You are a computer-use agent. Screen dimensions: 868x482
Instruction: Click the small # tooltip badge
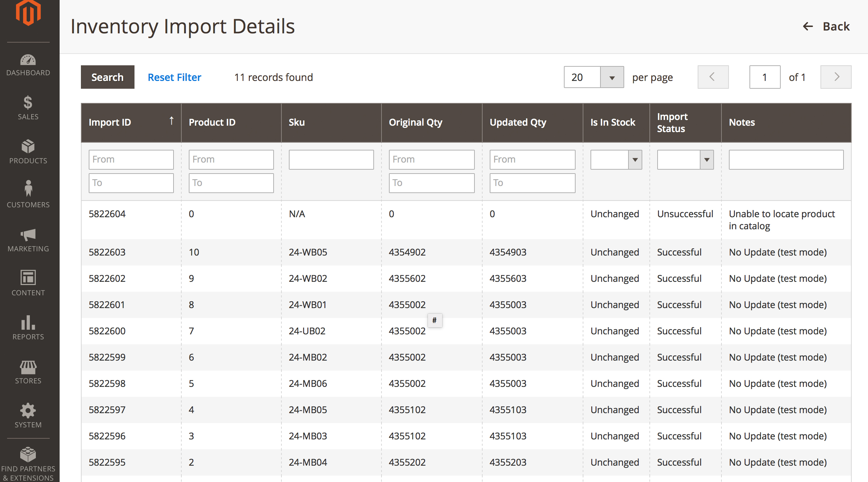point(435,321)
